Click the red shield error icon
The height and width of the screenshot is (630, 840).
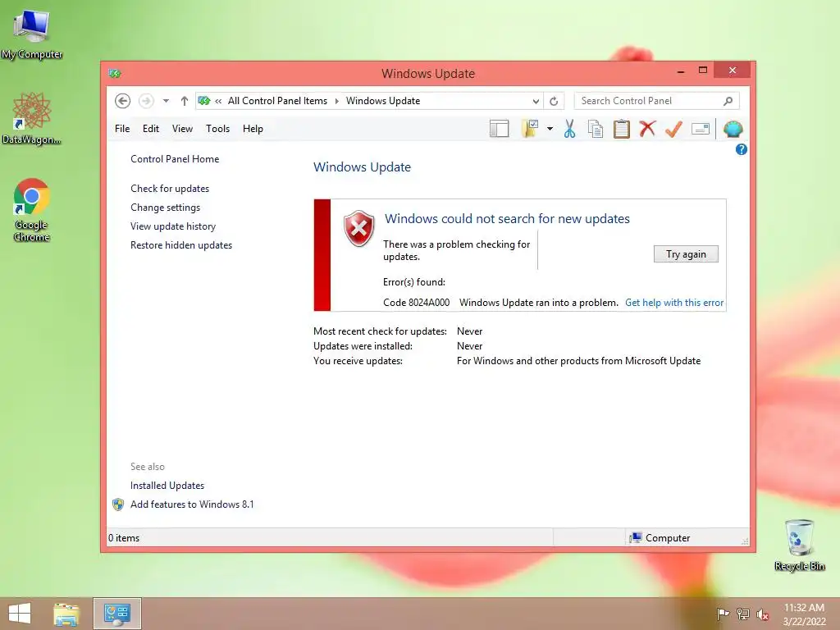click(x=358, y=229)
